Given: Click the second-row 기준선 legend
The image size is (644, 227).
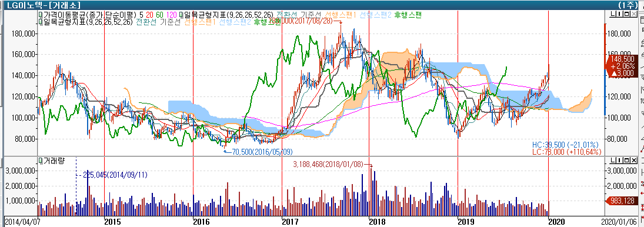Looking at the screenshot, I should tap(170, 22).
